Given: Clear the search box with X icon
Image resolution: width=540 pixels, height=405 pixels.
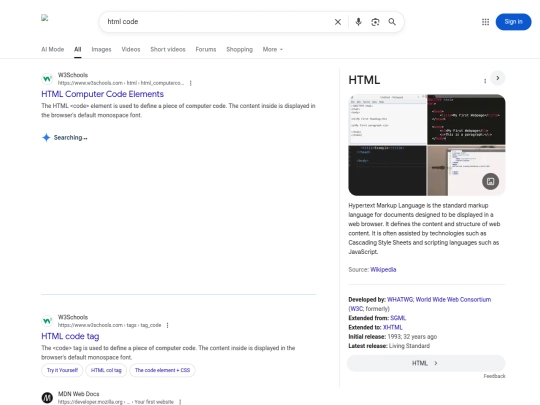Looking at the screenshot, I should [x=338, y=22].
